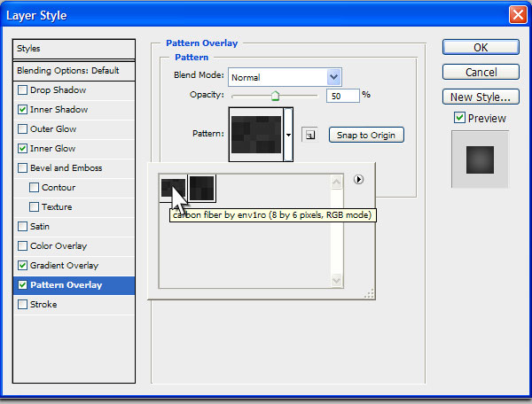This screenshot has height=404, width=532.
Task: Click the pattern list scroll down arrow
Action: [336, 280]
